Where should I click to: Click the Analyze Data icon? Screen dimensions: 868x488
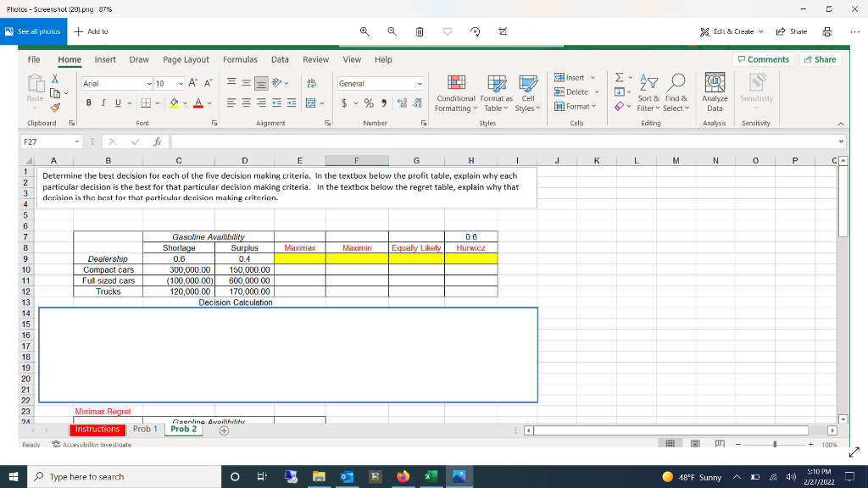[715, 91]
